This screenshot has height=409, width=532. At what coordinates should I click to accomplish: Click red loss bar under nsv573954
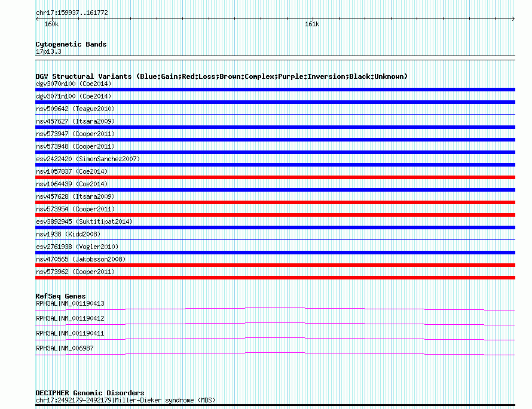(x=275, y=215)
